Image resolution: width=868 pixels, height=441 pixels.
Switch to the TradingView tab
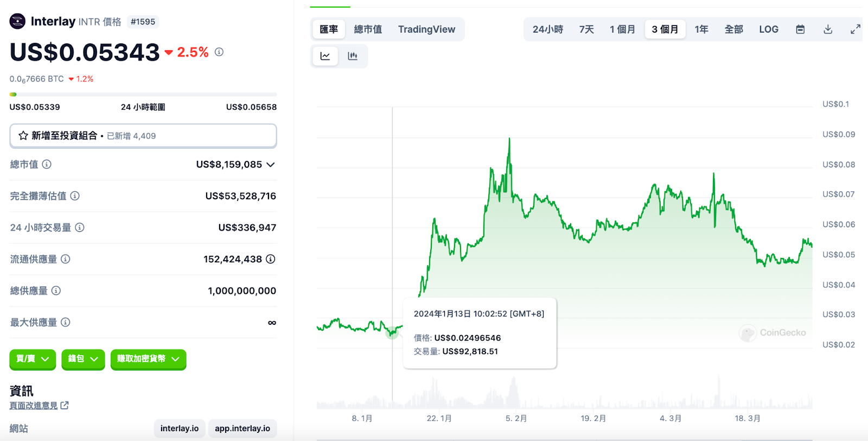[x=426, y=29]
